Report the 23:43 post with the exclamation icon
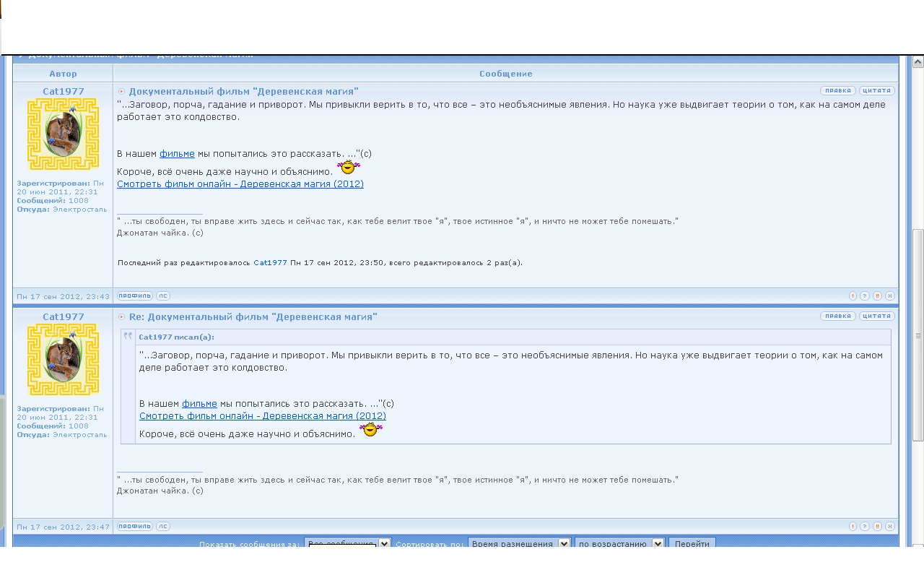Image resolution: width=924 pixels, height=578 pixels. pyautogui.click(x=853, y=296)
